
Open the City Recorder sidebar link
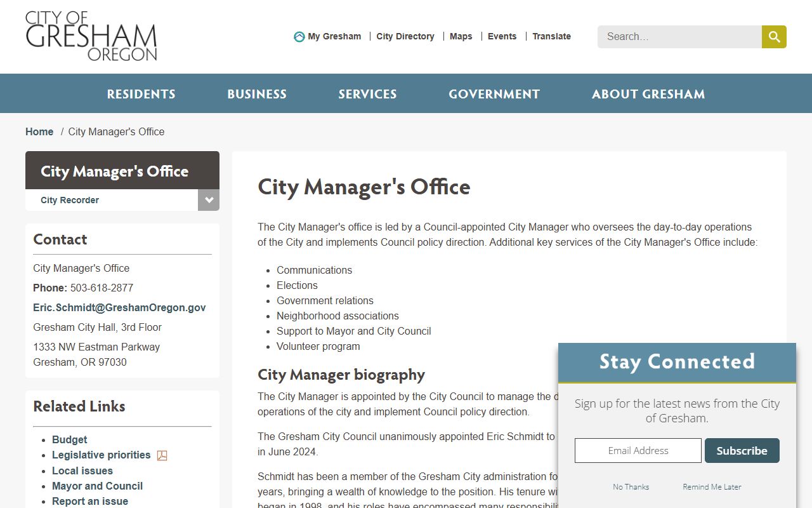(x=70, y=200)
